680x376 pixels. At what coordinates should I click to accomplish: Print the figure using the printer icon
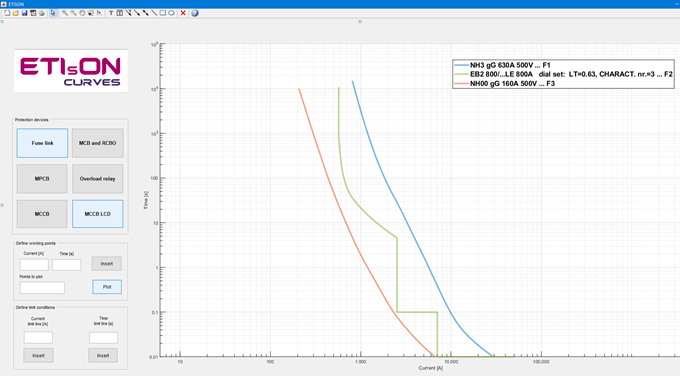42,13
